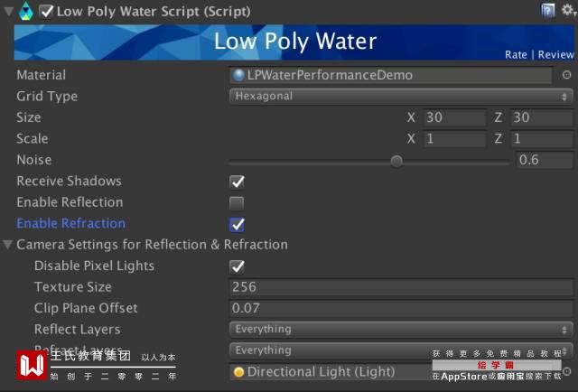Collapse Camera Settings for Reflection & Refraction
Screen dimensions: 578x392
pos(9,245)
